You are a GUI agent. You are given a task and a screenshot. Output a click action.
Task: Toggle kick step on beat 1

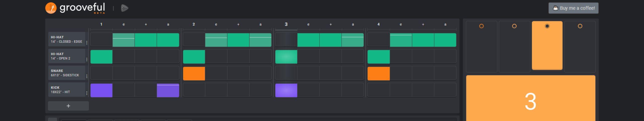pyautogui.click(x=101, y=90)
